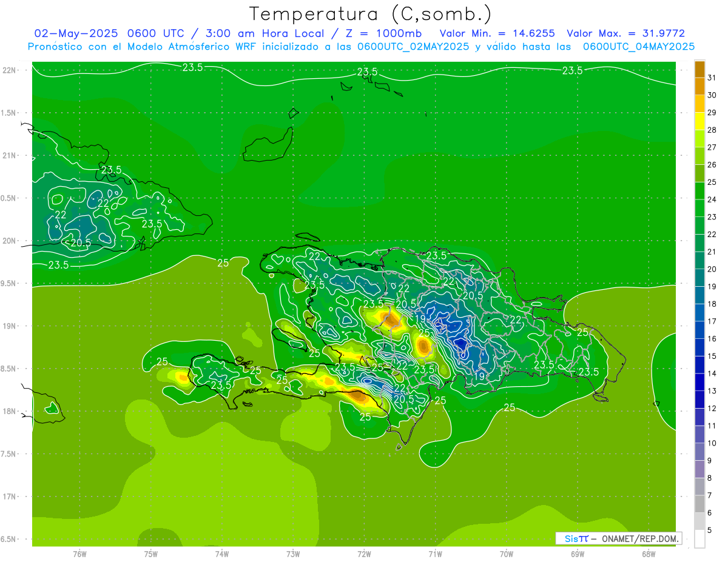Click the '0600UTC_02MAY2025' initialization time text
This screenshot has height=562, width=728.
(413, 47)
